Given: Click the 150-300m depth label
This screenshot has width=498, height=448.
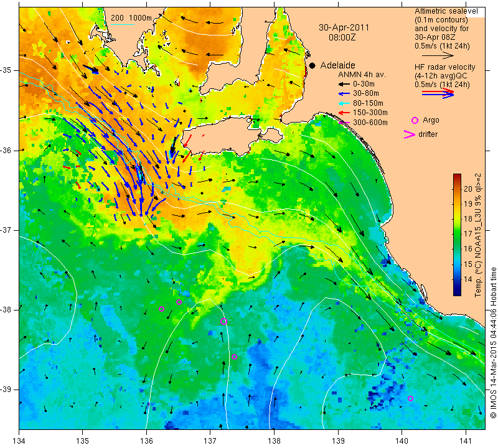Looking at the screenshot, I should click(x=370, y=113).
